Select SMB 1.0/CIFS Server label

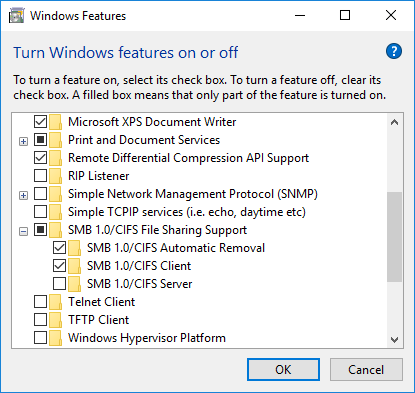click(140, 284)
